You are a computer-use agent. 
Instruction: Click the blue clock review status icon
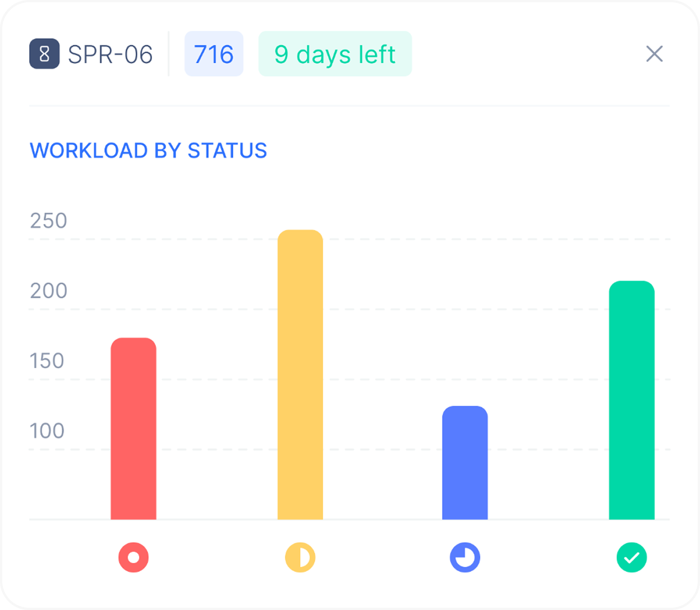click(465, 557)
